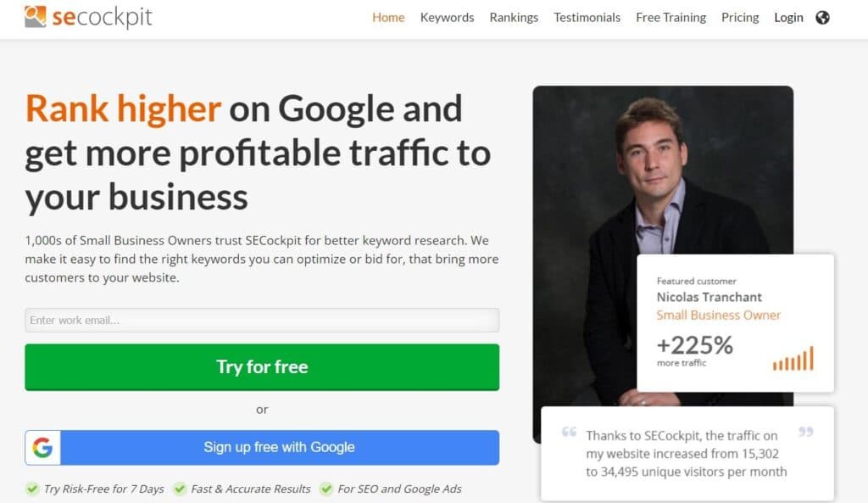Open the globe language icon

click(x=823, y=17)
